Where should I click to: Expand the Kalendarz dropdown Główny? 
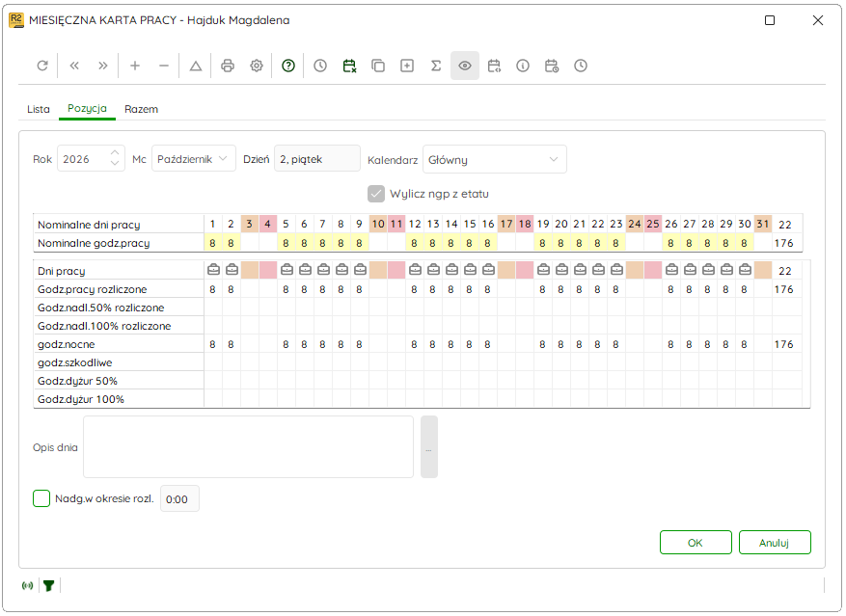click(x=494, y=160)
